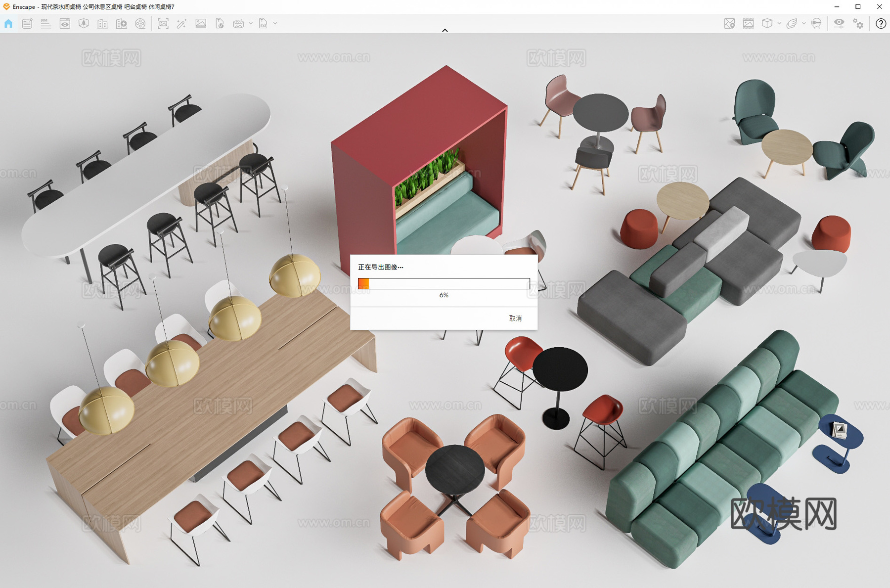This screenshot has width=890, height=588.
Task: Click the cube projection mode icon
Action: click(767, 24)
